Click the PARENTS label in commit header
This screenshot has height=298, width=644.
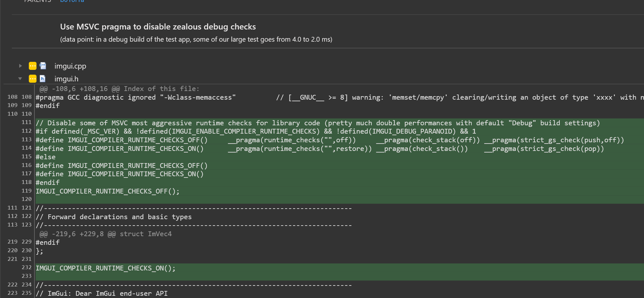pos(37,1)
